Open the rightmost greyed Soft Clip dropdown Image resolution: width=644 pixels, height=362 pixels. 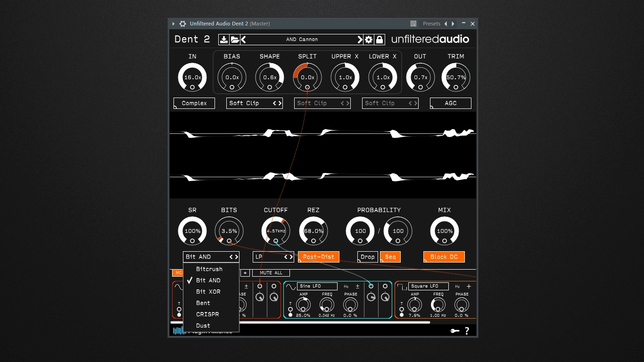390,103
